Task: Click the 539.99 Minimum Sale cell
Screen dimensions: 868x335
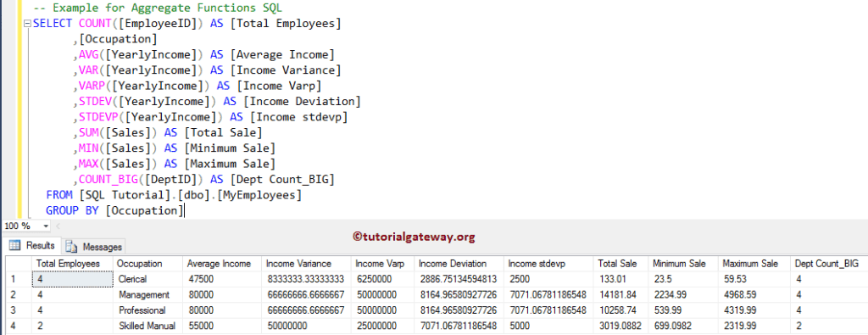Action: 683,310
